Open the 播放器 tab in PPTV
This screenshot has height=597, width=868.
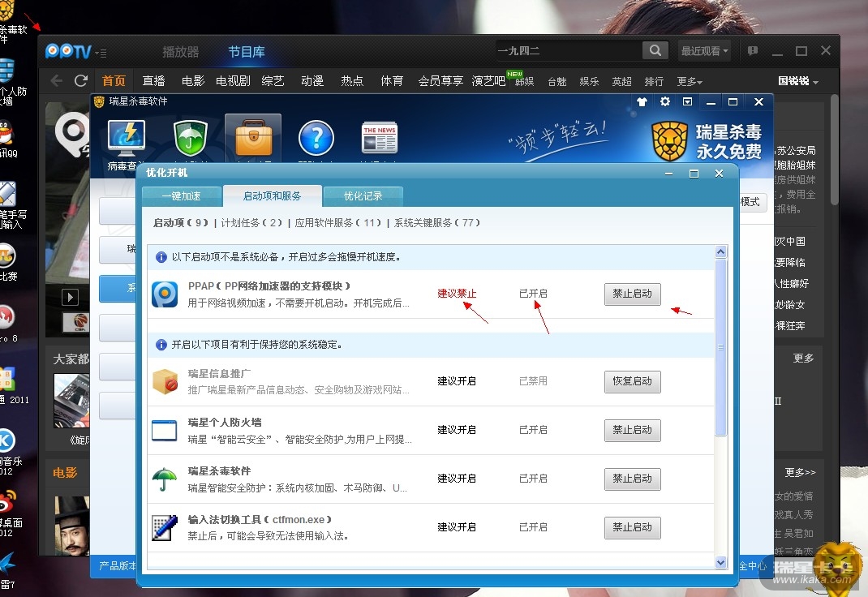click(180, 52)
